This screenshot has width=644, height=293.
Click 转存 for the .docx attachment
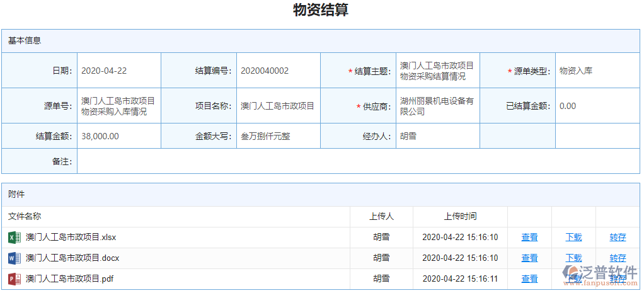coord(618,258)
